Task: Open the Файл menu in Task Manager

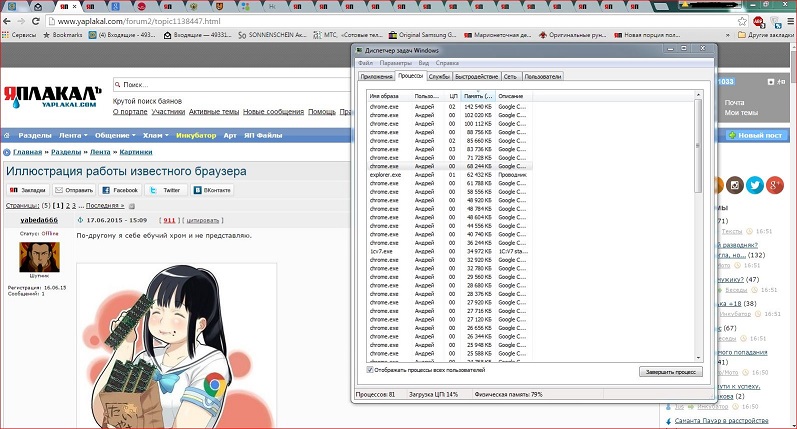Action: [x=365, y=63]
